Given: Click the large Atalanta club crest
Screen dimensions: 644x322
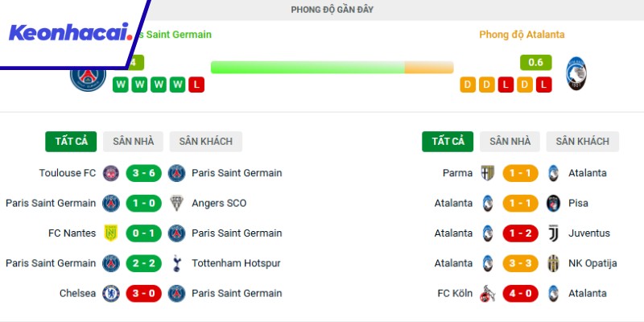Looking at the screenshot, I should pyautogui.click(x=575, y=73).
